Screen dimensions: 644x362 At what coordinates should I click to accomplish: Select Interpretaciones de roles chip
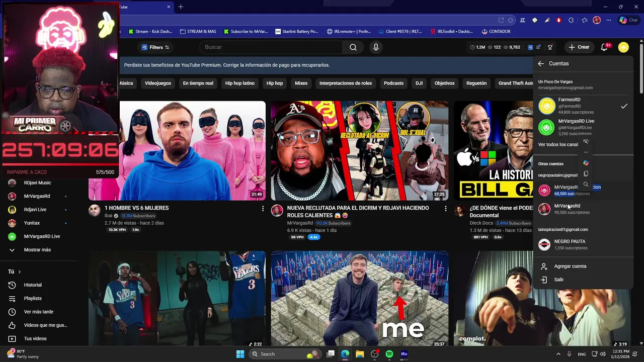[x=346, y=83]
